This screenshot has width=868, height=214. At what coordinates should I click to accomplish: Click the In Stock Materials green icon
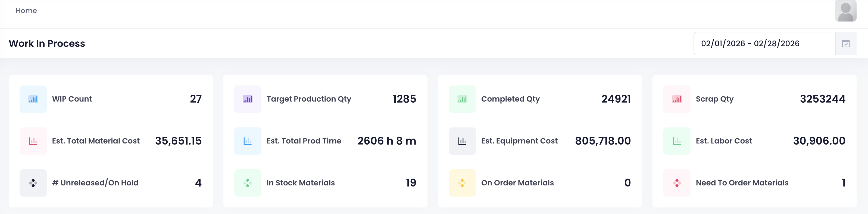point(248,183)
